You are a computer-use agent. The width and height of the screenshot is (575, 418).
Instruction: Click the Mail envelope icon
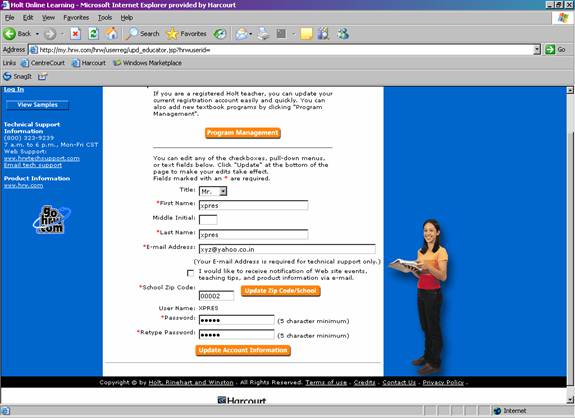point(242,34)
